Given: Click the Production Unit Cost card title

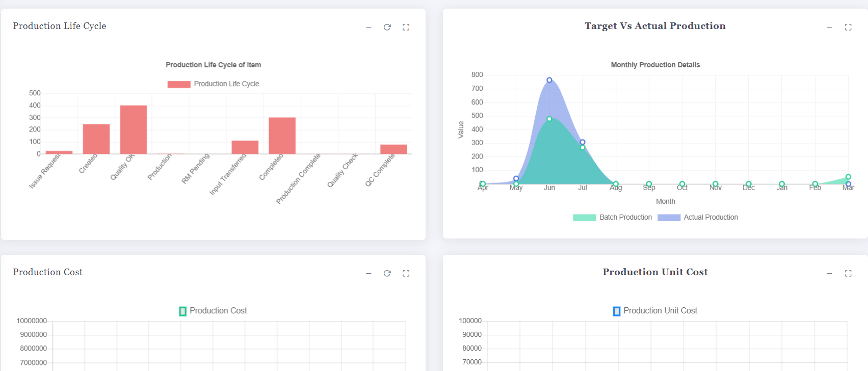Looking at the screenshot, I should coord(655,272).
